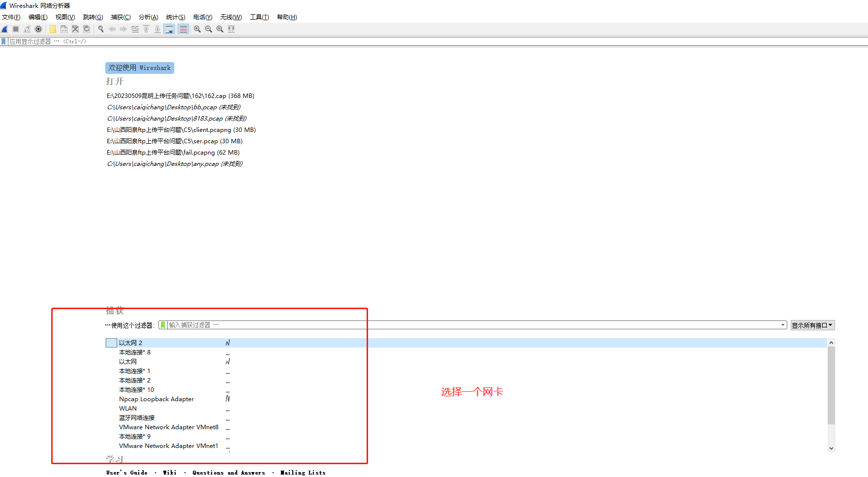Screen dimensions: 868x477
Task: Click the green capture filter bookmark icon
Action: pyautogui.click(x=163, y=325)
